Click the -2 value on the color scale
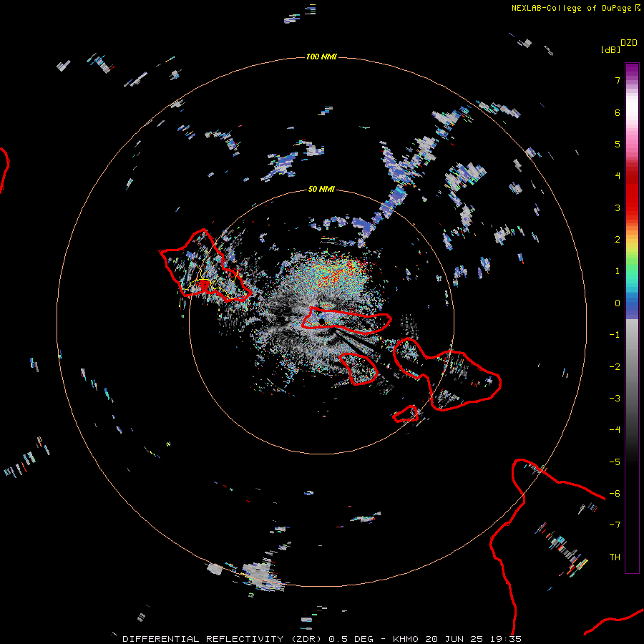The image size is (644, 644). point(615,367)
